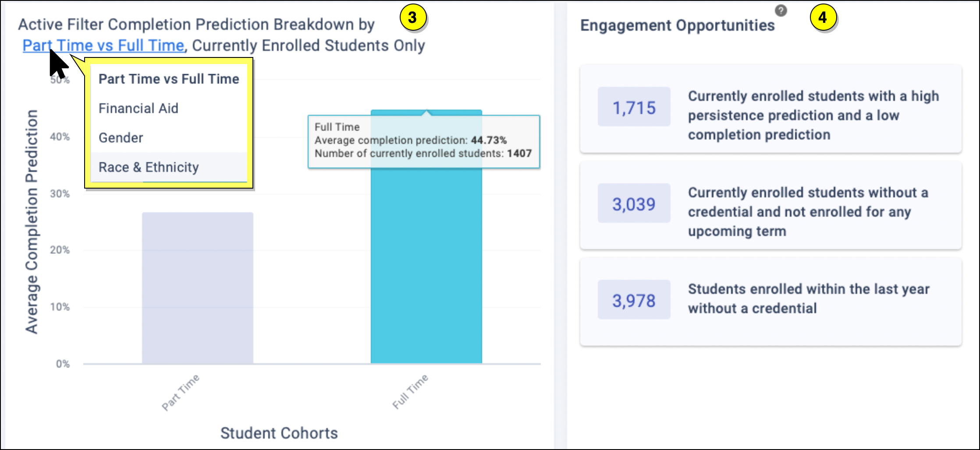Viewport: 980px width, 450px height.
Task: Open the 1,715 high persistence students card
Action: pyautogui.click(x=771, y=109)
